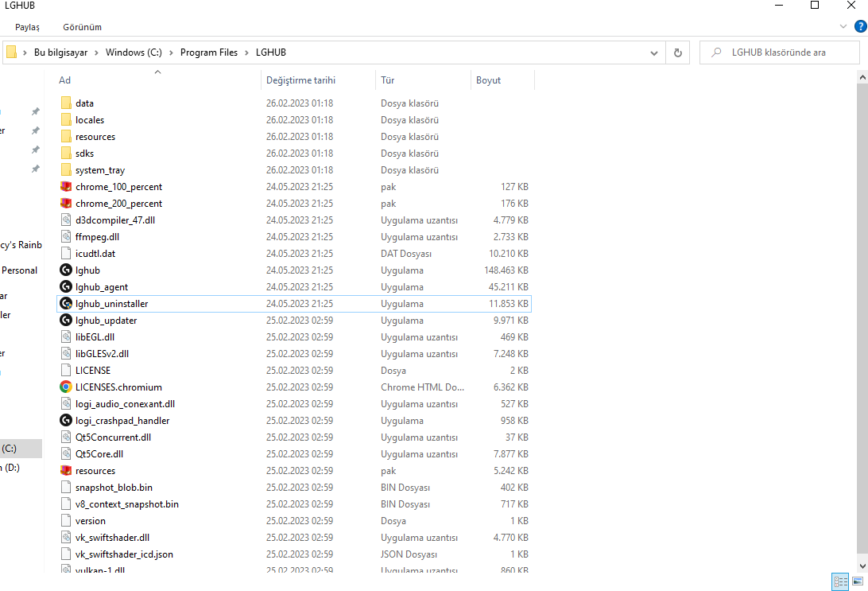The width and height of the screenshot is (868, 591).
Task: Click the lghub_updater file icon
Action: pyautogui.click(x=66, y=320)
